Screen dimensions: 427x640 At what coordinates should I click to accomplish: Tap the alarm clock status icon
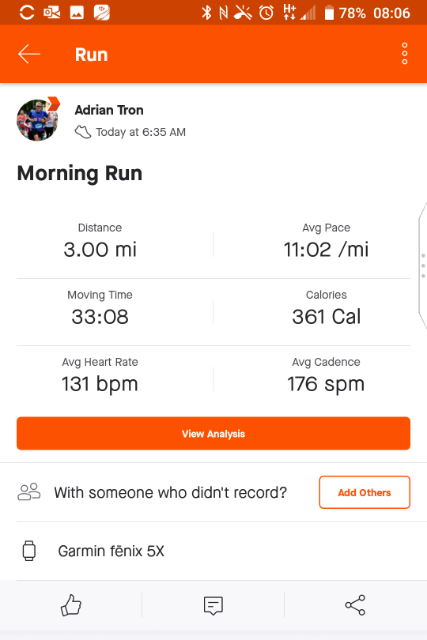coord(267,13)
